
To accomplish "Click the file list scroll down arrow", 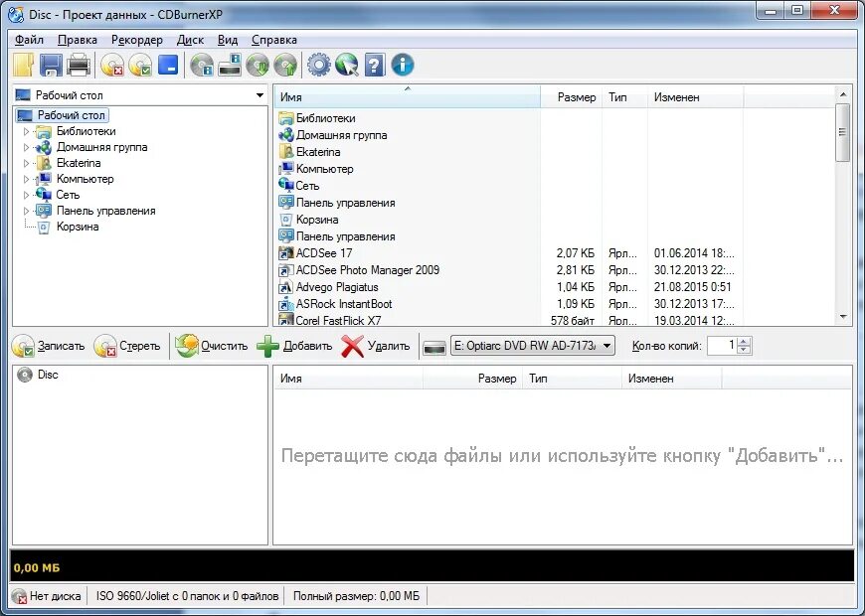I will pyautogui.click(x=842, y=317).
